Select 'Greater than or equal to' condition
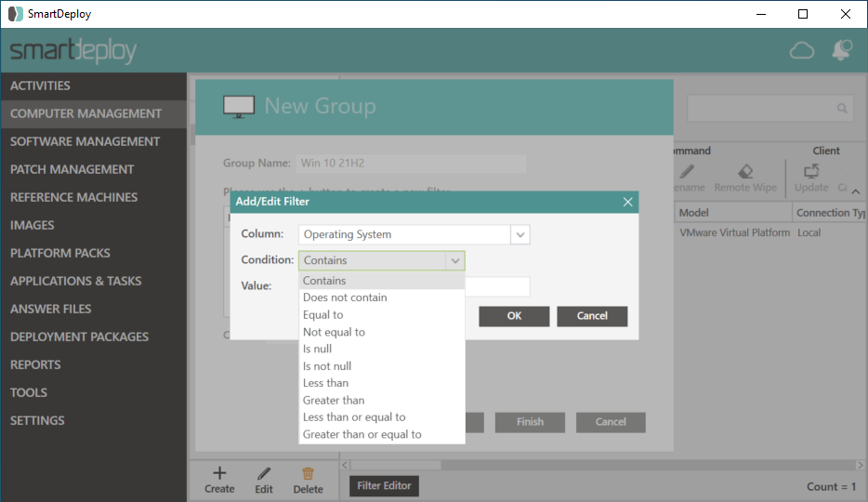The height and width of the screenshot is (502, 868). [x=381, y=434]
